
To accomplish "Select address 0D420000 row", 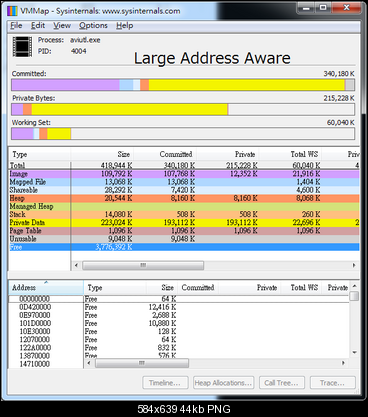I will (179, 307).
